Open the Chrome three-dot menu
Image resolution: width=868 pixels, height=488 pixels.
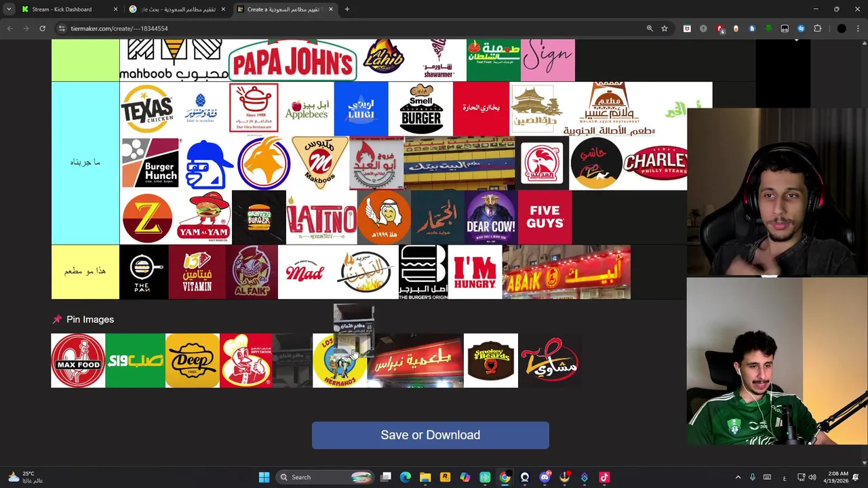858,28
